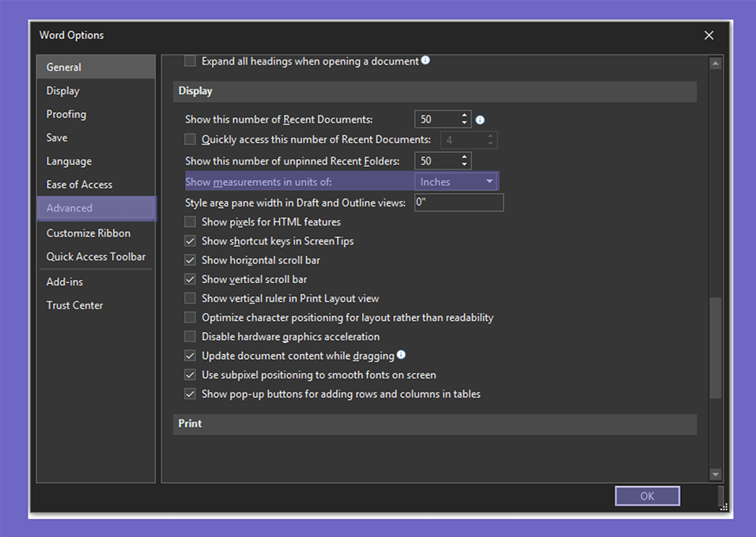The image size is (756, 537).
Task: Uncheck Show shortcut keys in ScreenTips
Action: coord(190,241)
